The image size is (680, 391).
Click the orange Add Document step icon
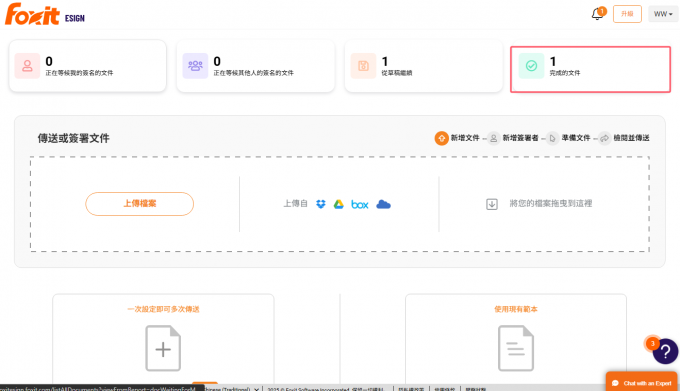441,138
